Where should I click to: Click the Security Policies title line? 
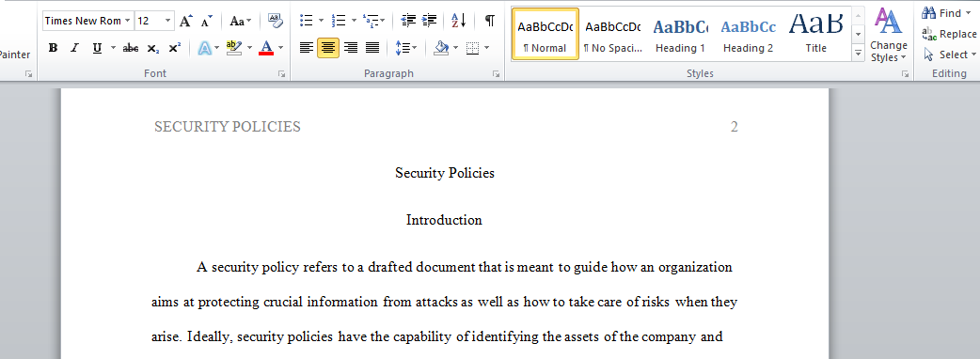pyautogui.click(x=444, y=173)
